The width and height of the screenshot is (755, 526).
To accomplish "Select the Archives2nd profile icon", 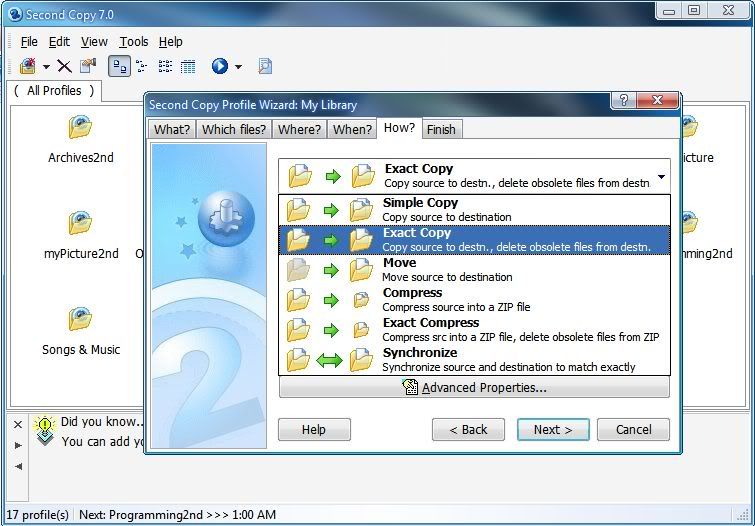I will 80,127.
